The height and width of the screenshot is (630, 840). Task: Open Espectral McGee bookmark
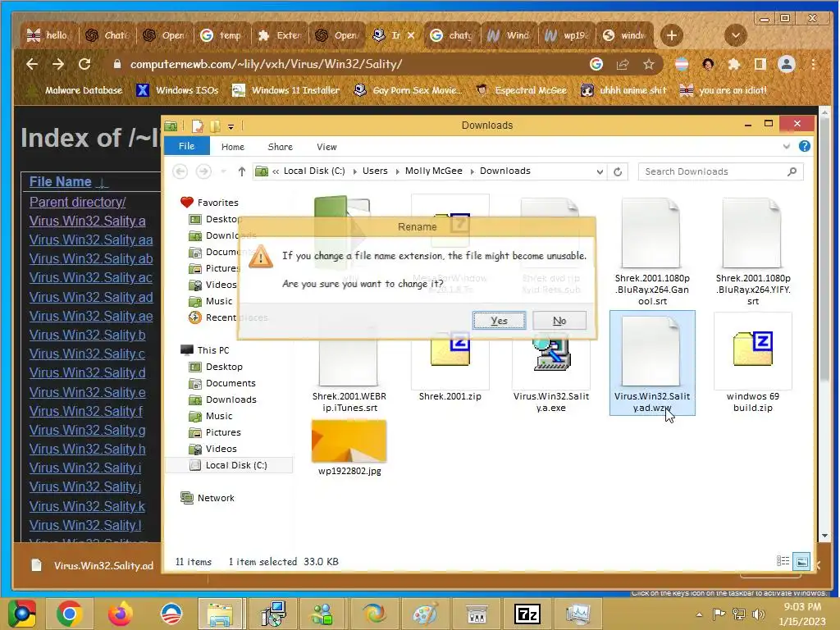(522, 90)
